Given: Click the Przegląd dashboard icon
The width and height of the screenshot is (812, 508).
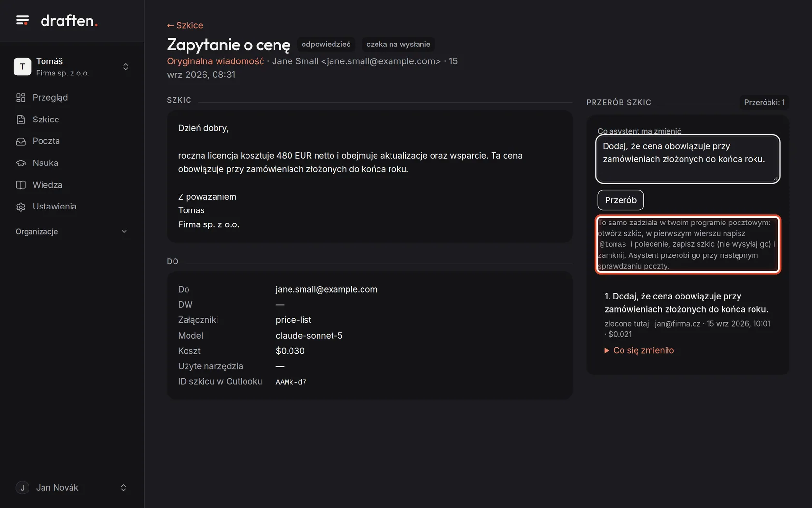Looking at the screenshot, I should pyautogui.click(x=21, y=98).
